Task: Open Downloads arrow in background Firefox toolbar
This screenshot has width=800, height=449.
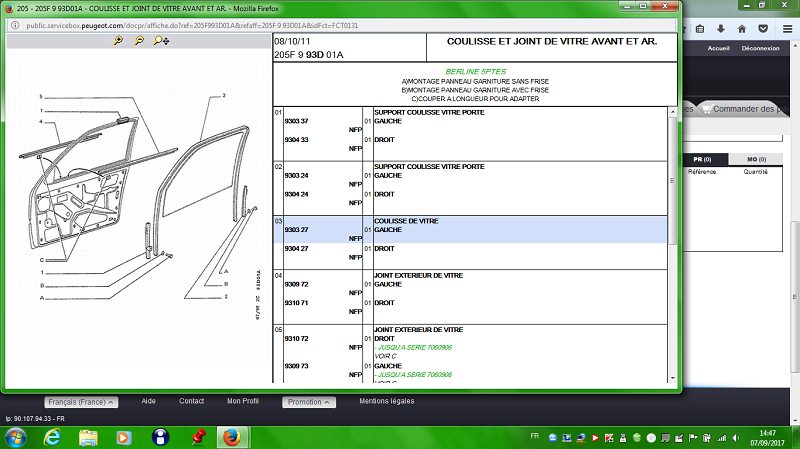Action: pyautogui.click(x=720, y=29)
